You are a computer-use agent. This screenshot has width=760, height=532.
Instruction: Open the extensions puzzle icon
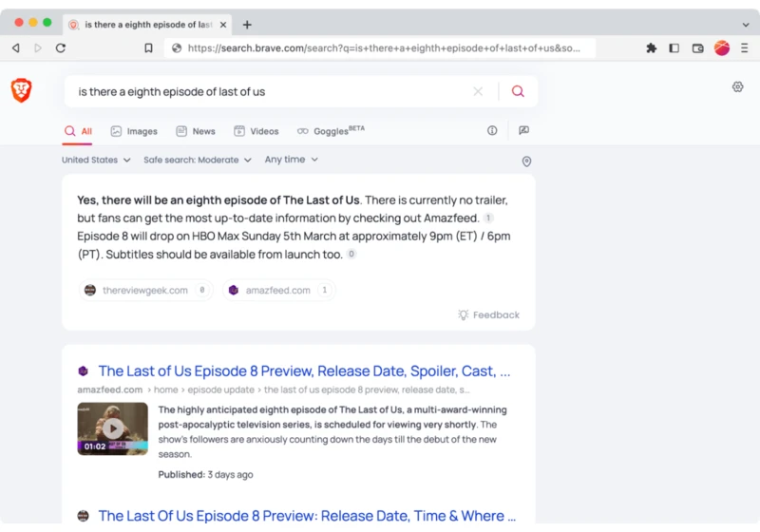pyautogui.click(x=651, y=47)
